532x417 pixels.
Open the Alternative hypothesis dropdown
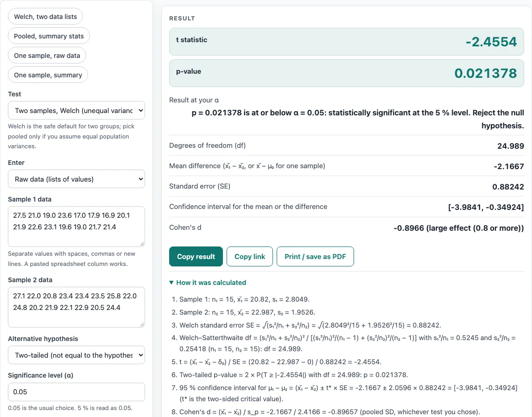pos(76,355)
